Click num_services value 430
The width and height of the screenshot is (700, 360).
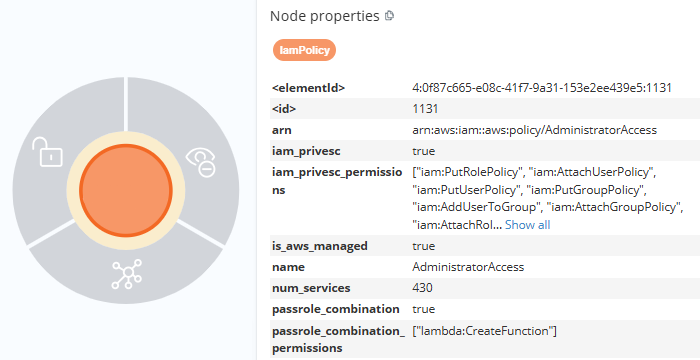point(422,288)
